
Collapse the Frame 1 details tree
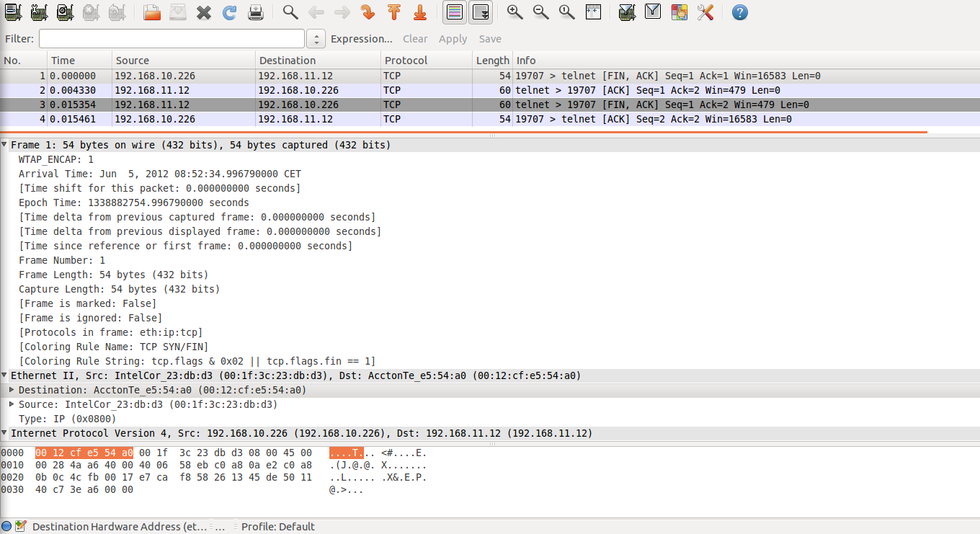click(5, 145)
